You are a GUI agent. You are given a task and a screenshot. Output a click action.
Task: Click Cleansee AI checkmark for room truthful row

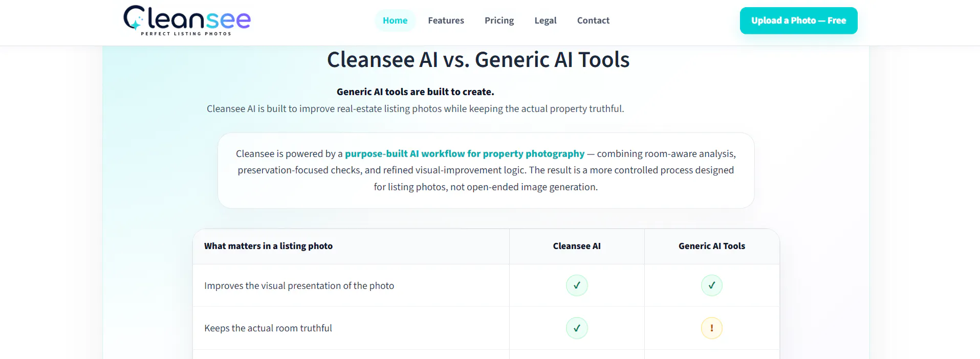[577, 328]
